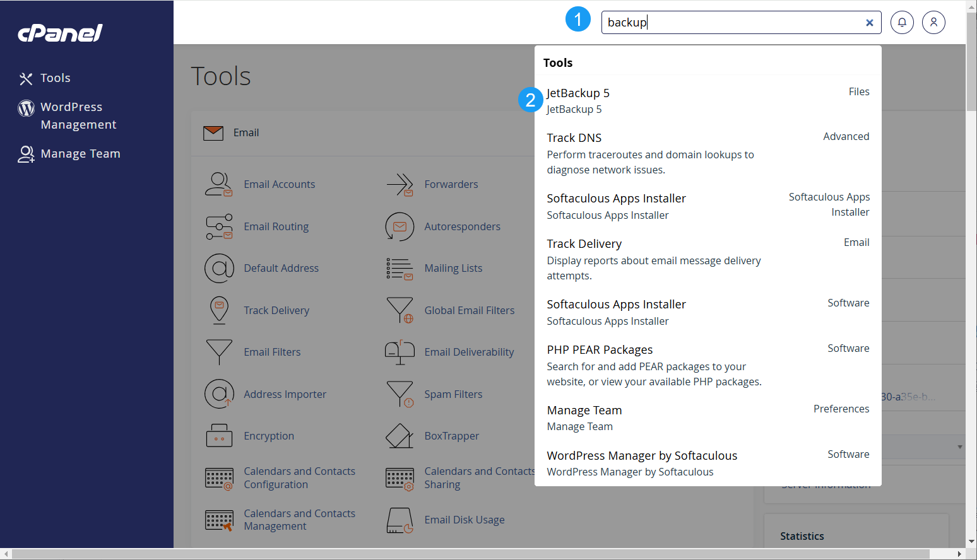Select JetBackup 5 search result

(x=708, y=101)
